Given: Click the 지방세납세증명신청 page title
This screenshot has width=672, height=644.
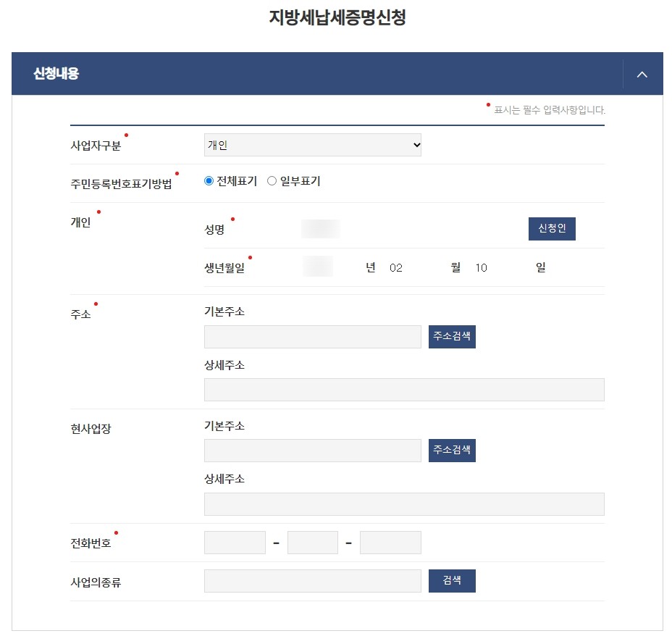Looking at the screenshot, I should 337,17.
